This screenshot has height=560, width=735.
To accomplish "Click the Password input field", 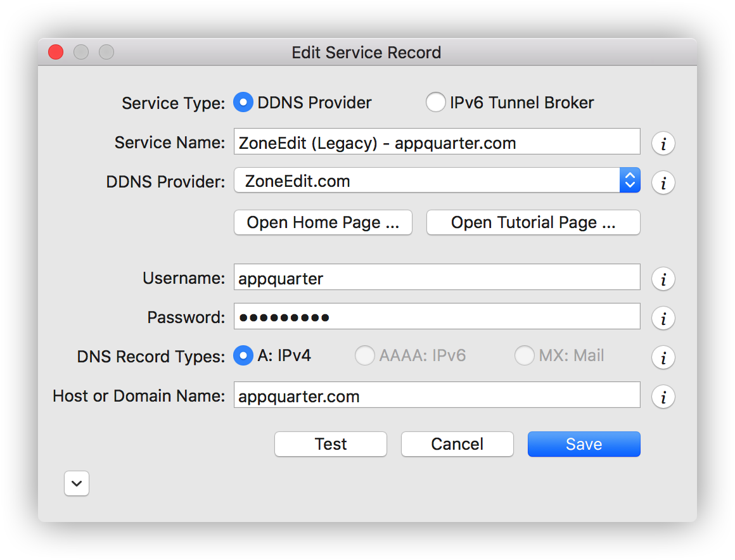I will tap(437, 317).
